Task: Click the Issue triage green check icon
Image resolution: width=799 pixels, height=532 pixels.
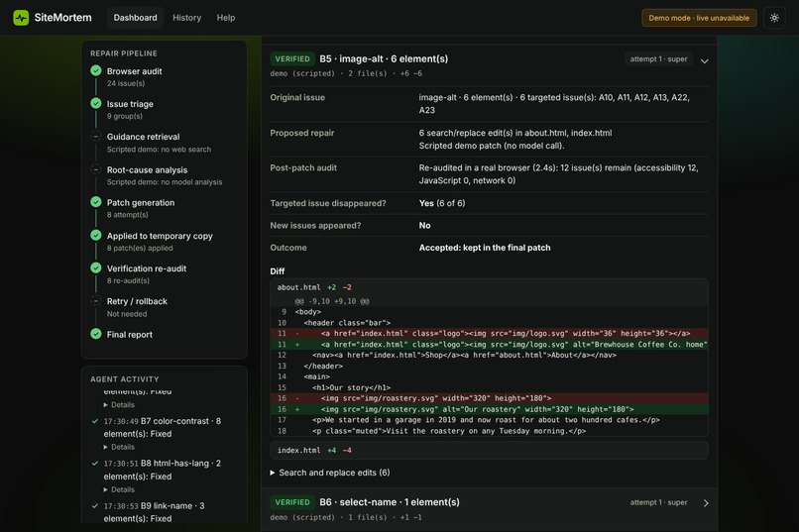Action: point(96,103)
